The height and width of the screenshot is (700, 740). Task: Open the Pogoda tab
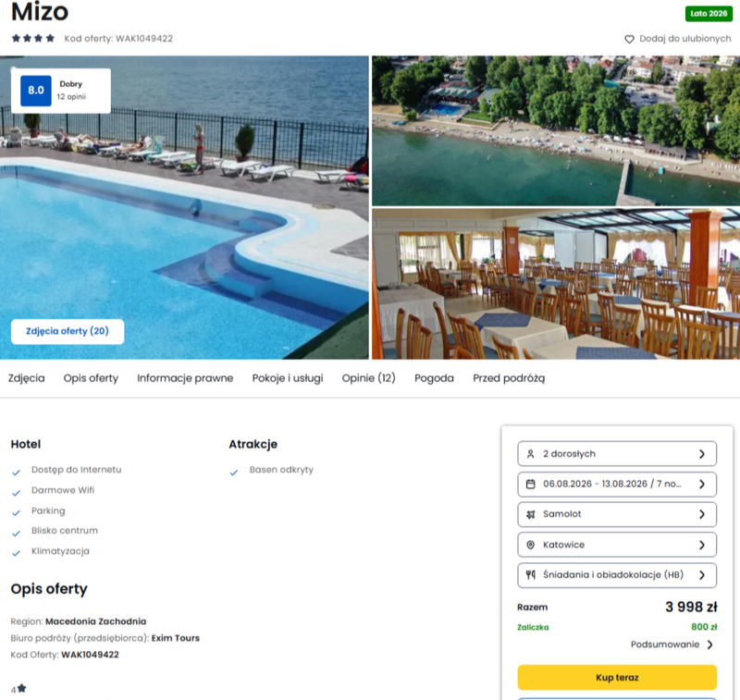click(434, 378)
